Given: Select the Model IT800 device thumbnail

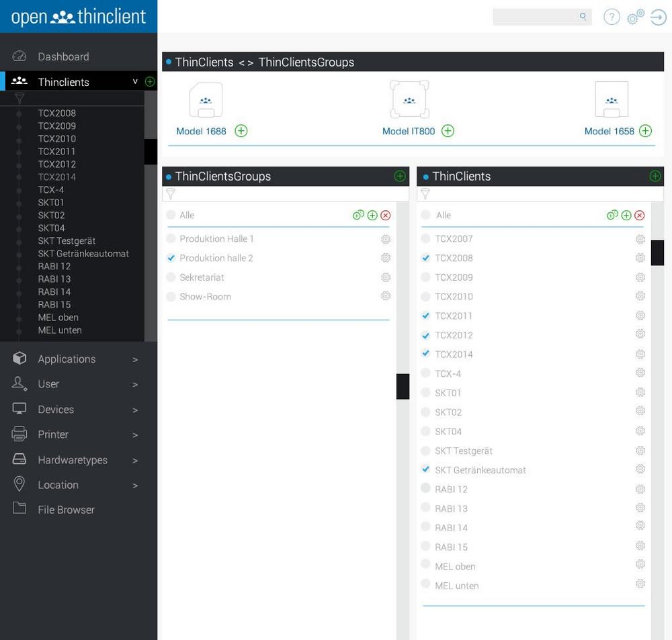Looking at the screenshot, I should pos(409,99).
